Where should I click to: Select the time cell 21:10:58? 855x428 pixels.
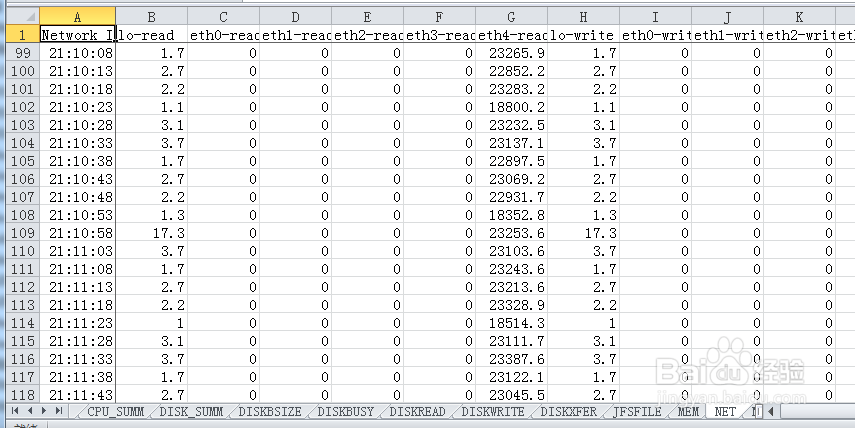tap(77, 233)
